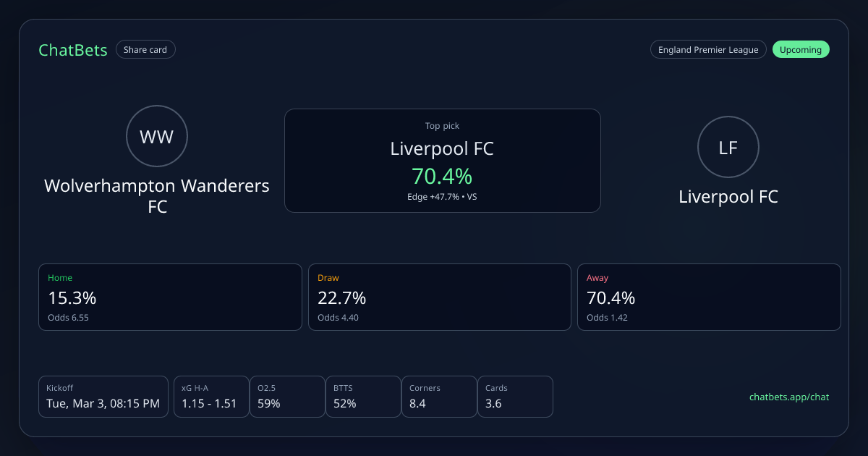Click the Liverpool FC away team name
The height and width of the screenshot is (456, 868).
click(x=728, y=197)
